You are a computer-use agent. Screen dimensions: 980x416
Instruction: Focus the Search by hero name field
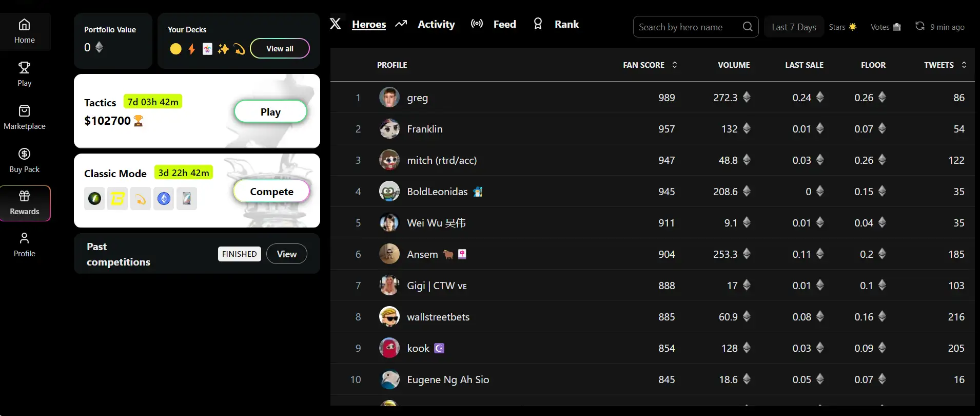tap(688, 27)
